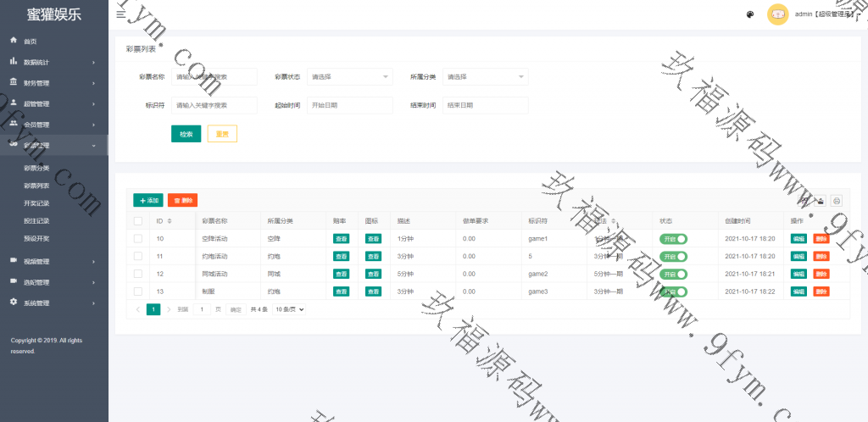Open the 所属分类 dropdown
Image resolution: width=868 pixels, height=422 pixels.
tap(485, 77)
